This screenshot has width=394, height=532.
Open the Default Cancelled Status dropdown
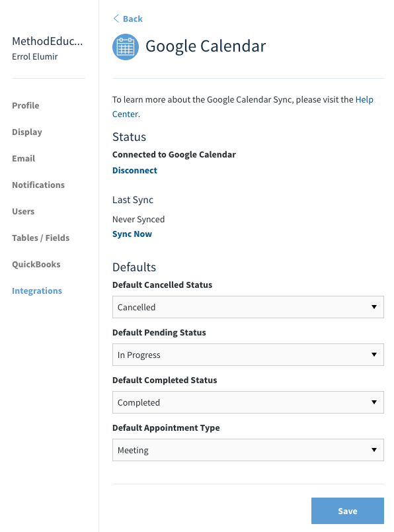248,307
